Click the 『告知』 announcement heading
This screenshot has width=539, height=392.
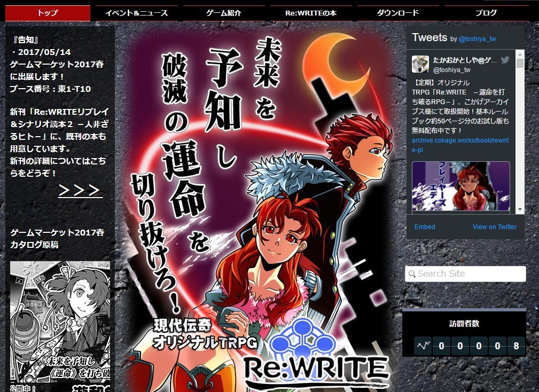pos(26,40)
